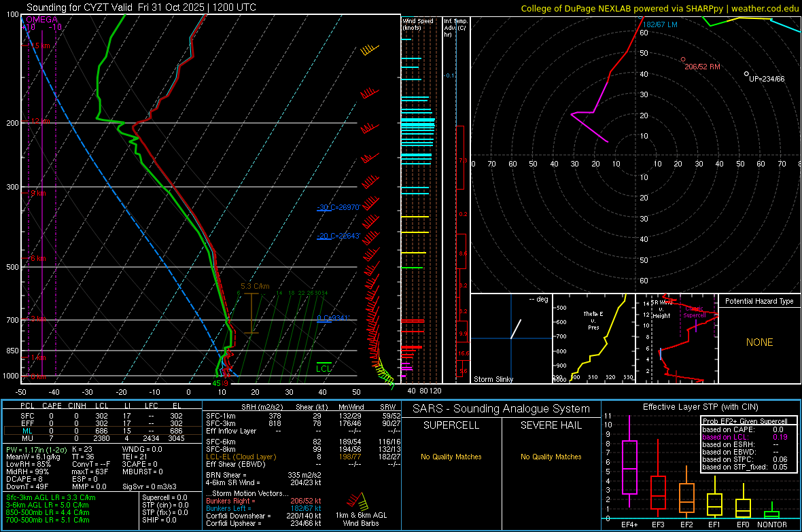Click the 'Classic Supercell' label

(695, 312)
